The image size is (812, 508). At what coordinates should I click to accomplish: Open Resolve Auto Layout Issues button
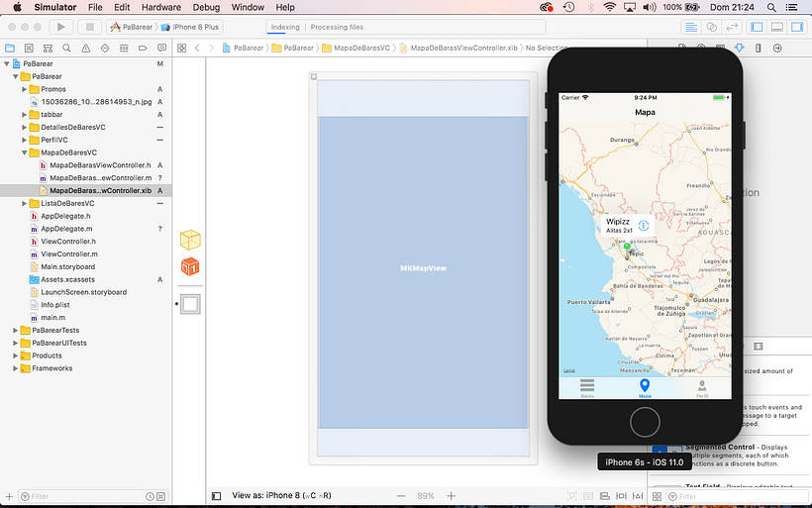pyautogui.click(x=638, y=496)
